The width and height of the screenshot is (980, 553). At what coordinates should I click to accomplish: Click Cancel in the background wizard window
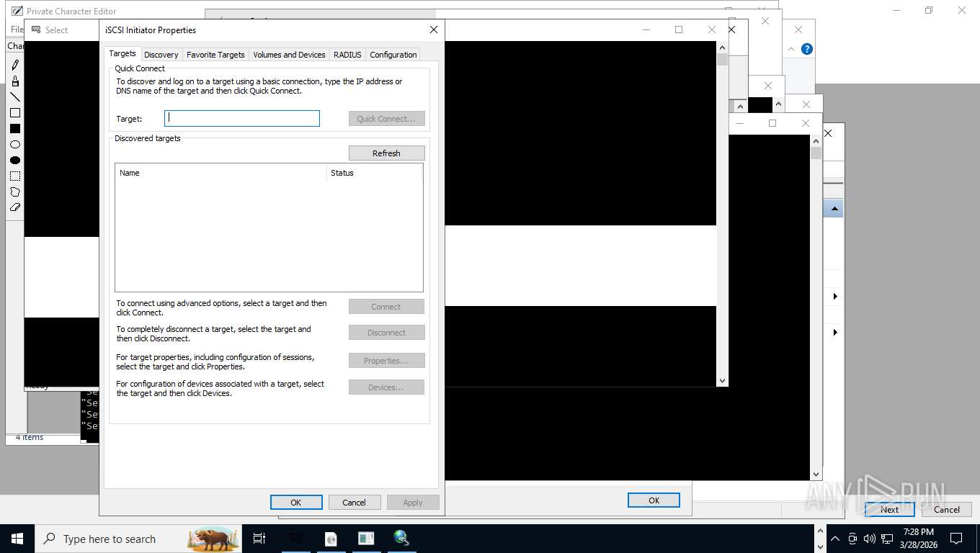tap(947, 509)
